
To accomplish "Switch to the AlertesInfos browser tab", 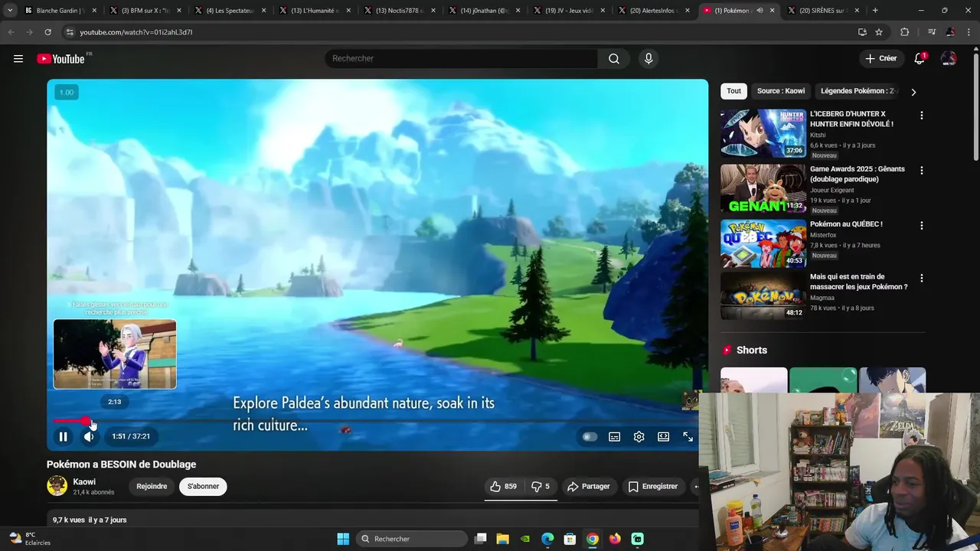I will click(x=652, y=11).
